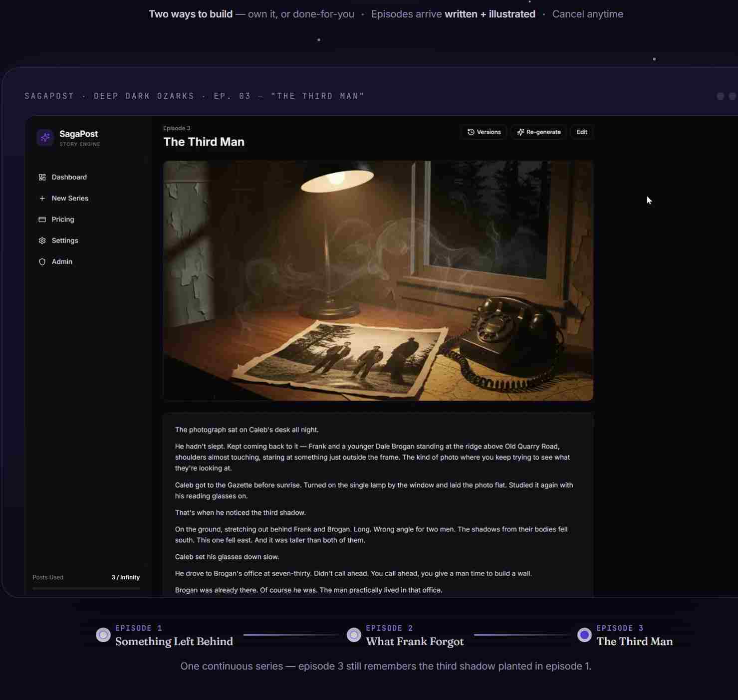Image resolution: width=738 pixels, height=700 pixels.
Task: Click the Admin shield icon
Action: tap(42, 261)
